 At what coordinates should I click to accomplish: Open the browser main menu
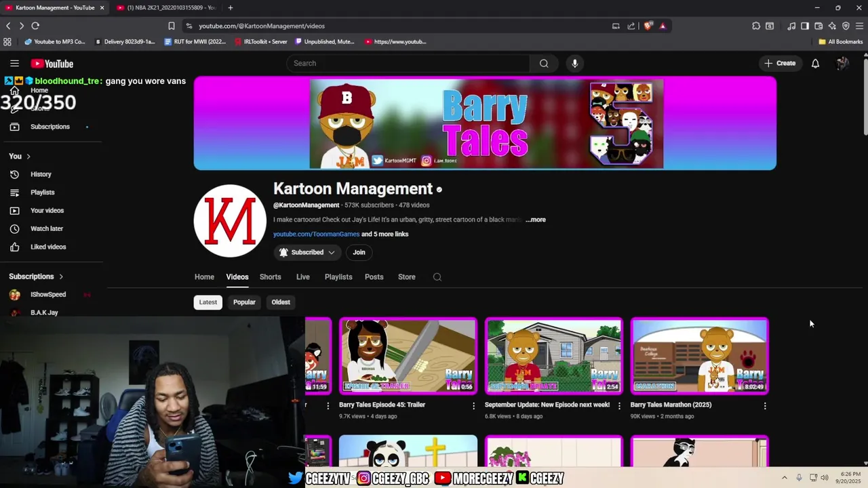pos(860,26)
